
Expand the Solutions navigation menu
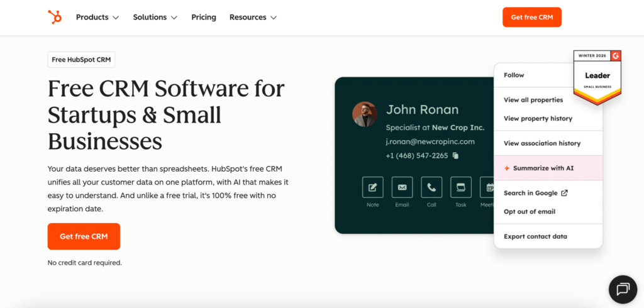(155, 17)
